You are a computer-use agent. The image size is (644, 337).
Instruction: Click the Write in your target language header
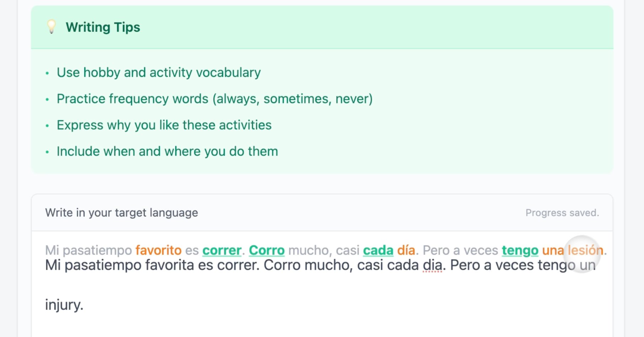[x=121, y=213]
